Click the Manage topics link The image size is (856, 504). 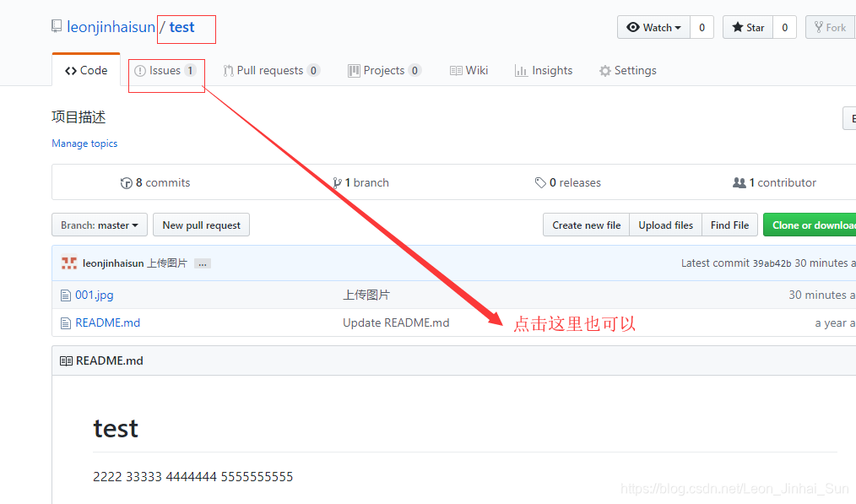point(84,143)
